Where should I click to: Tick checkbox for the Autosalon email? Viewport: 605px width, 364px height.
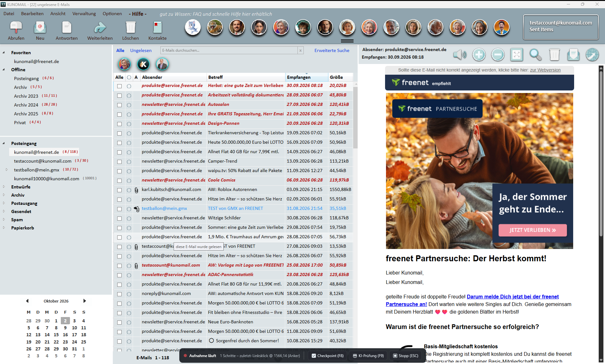pos(119,105)
